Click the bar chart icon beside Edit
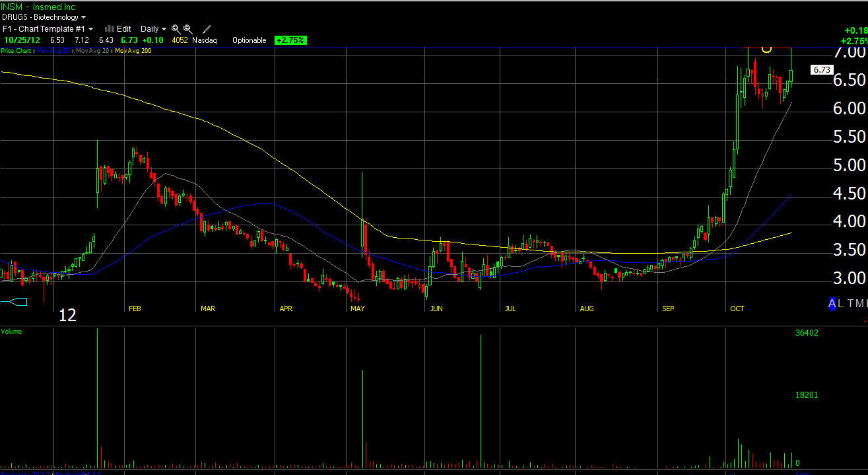This screenshot has height=475, width=868. [109, 29]
